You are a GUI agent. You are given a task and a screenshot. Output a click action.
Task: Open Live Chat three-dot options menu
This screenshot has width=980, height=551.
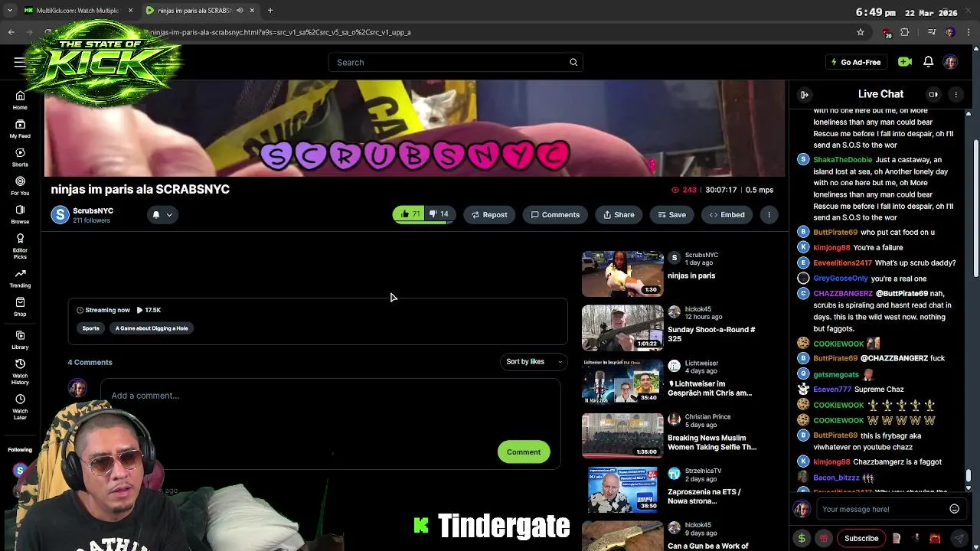(x=955, y=94)
